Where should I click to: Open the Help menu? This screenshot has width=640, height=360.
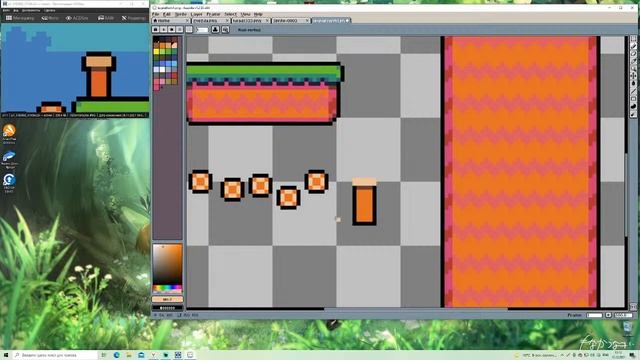(x=258, y=14)
